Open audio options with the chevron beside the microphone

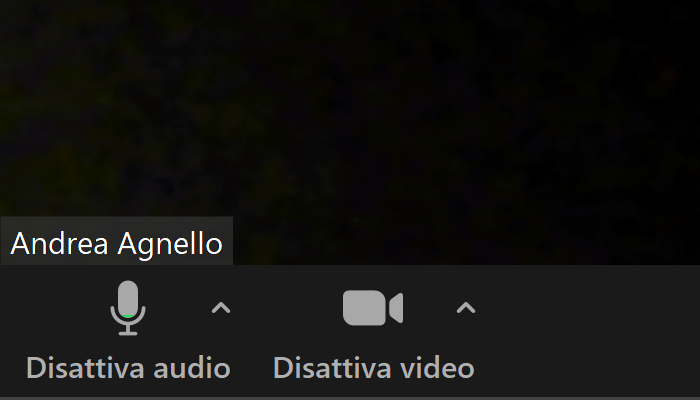(221, 308)
